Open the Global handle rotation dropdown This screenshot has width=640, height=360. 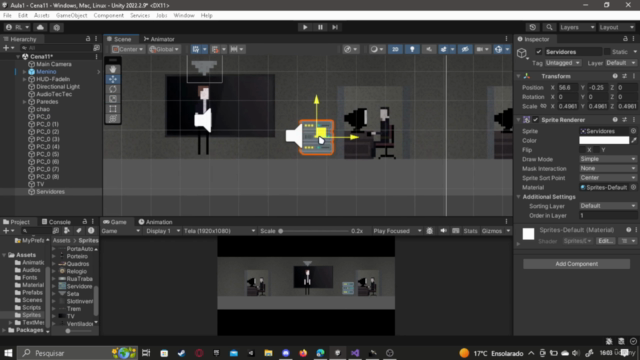[x=164, y=49]
